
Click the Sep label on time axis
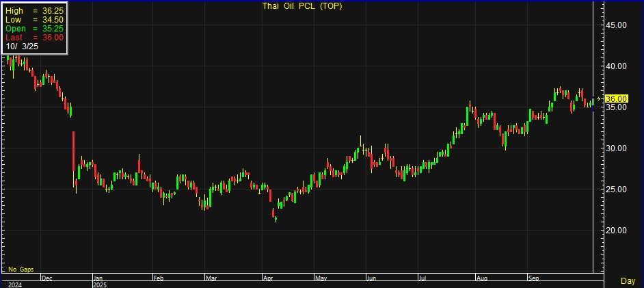[534, 278]
